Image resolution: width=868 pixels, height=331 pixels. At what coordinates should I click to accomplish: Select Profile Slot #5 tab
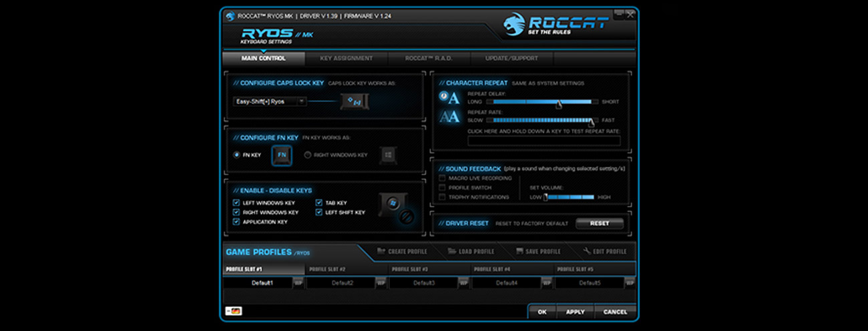point(594,269)
